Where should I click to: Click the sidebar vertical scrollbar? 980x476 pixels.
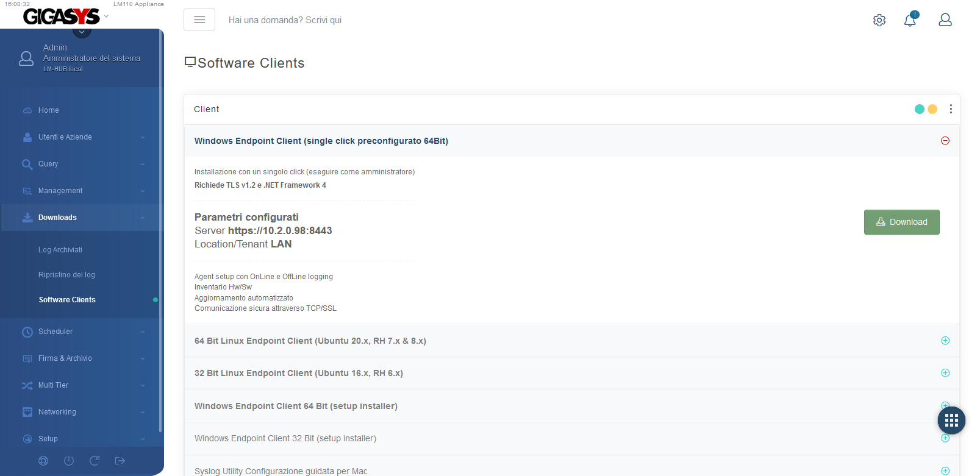pos(160,232)
